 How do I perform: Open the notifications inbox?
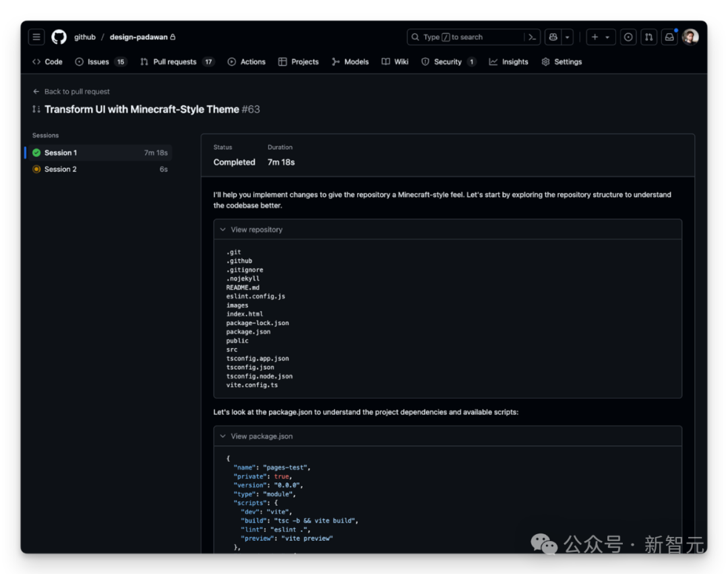click(669, 37)
